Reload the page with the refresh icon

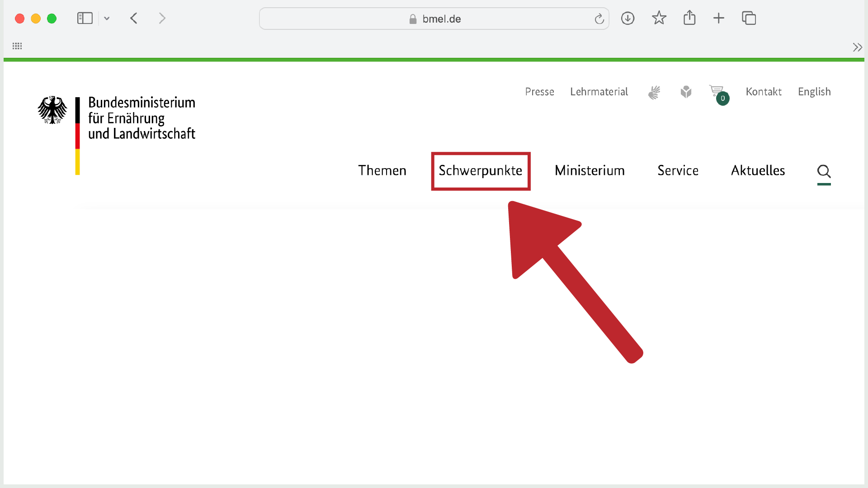[599, 19]
